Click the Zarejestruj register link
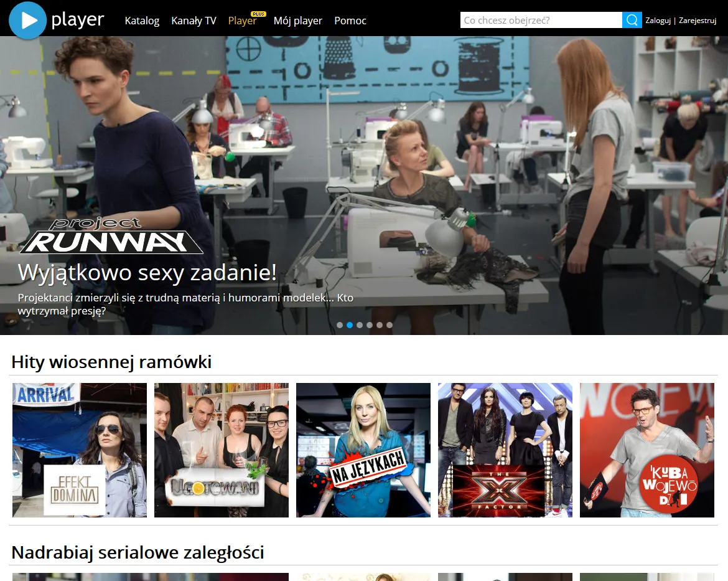728x581 pixels. click(x=698, y=21)
